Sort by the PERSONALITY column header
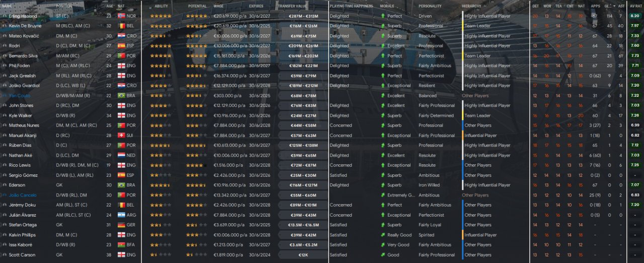This screenshot has width=644, height=263. click(x=430, y=6)
